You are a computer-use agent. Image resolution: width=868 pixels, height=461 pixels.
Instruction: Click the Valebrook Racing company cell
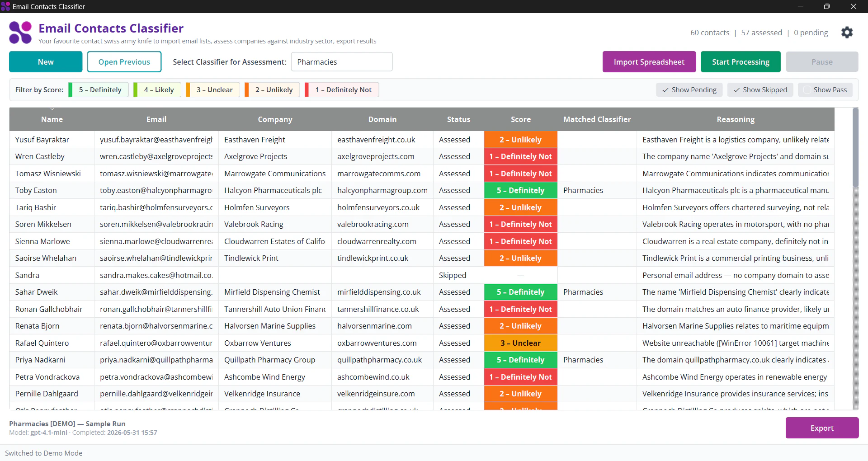click(275, 224)
